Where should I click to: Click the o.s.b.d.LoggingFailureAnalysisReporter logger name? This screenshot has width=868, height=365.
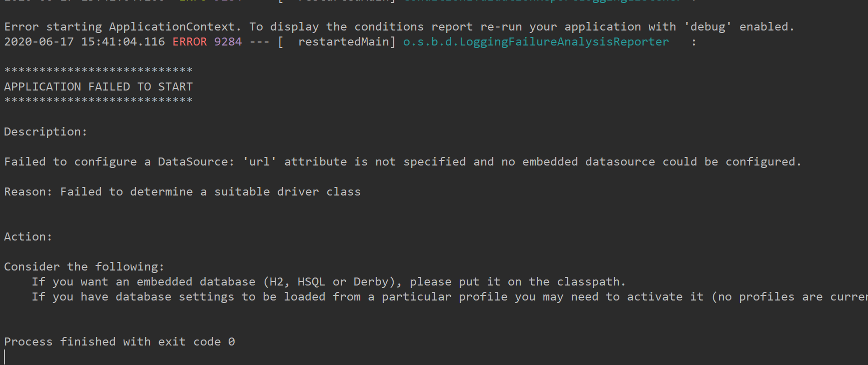536,42
